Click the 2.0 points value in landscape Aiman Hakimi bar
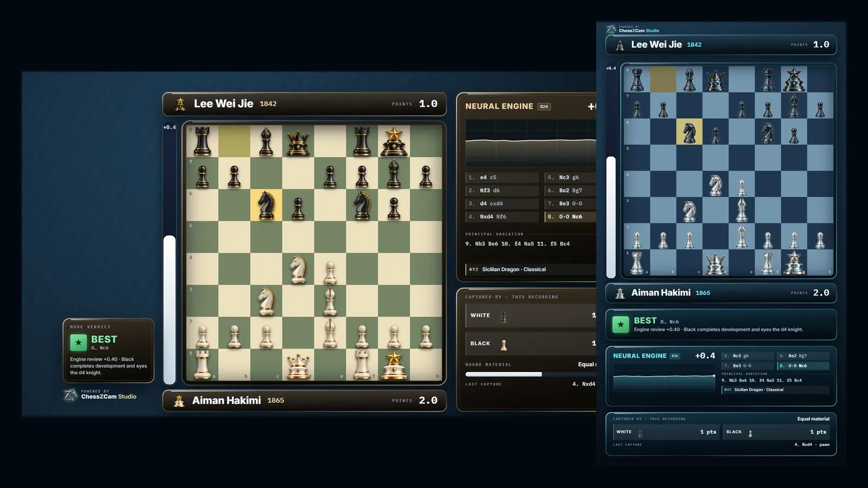This screenshot has width=868, height=488. coord(428,401)
